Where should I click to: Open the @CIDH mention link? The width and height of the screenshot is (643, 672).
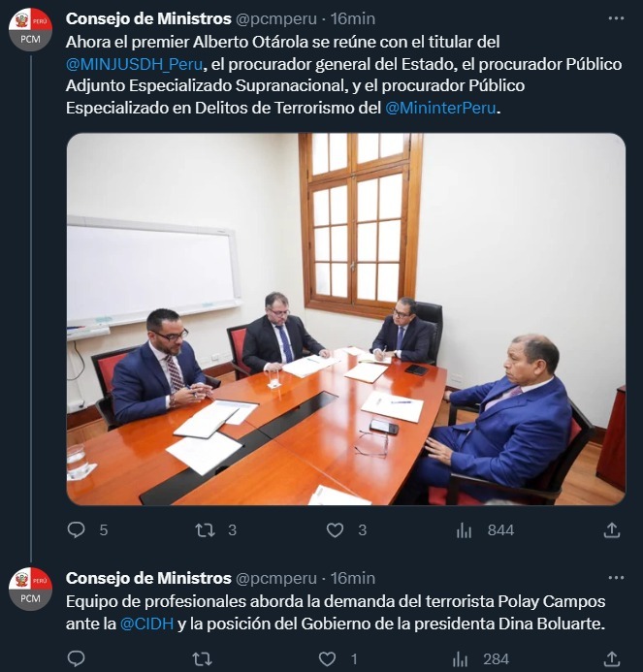tap(146, 624)
